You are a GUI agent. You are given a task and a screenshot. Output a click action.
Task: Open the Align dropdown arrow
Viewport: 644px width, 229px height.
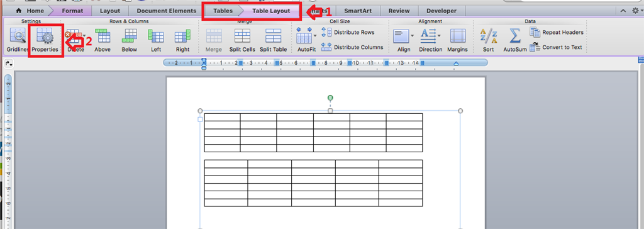(412, 36)
